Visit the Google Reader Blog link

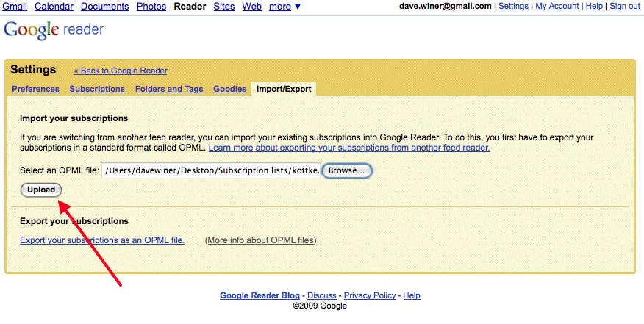260,295
